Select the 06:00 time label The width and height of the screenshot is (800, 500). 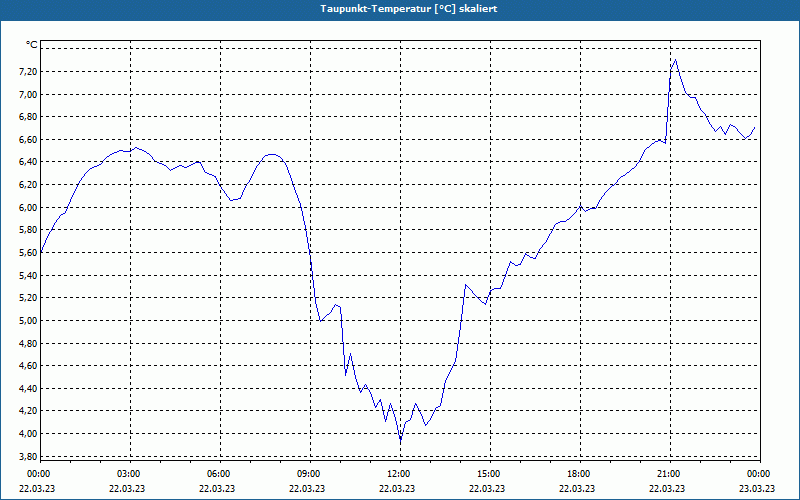pos(220,474)
